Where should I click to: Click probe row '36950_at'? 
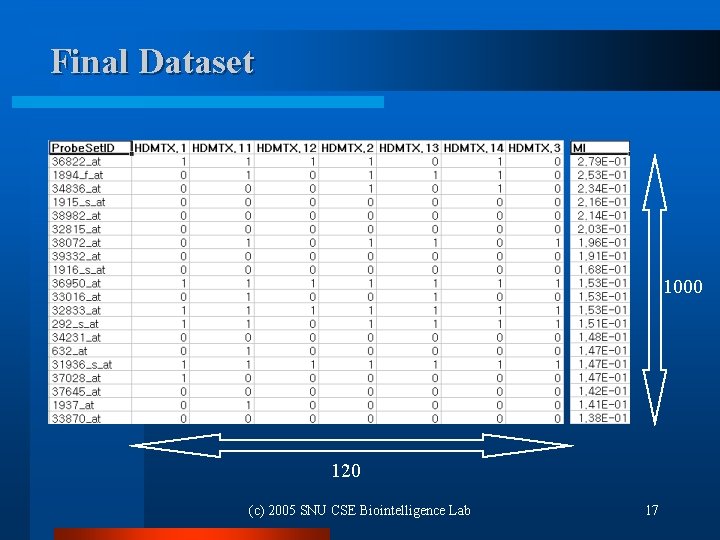pos(306,283)
